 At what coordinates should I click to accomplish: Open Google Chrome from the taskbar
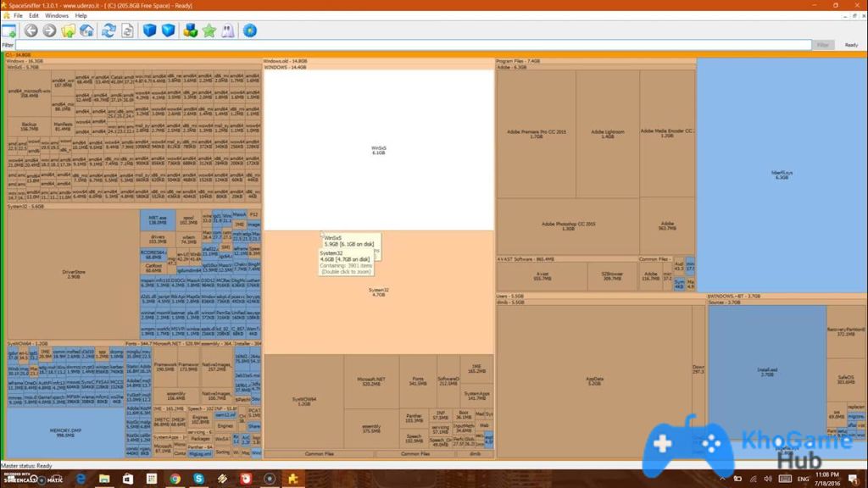coord(175,479)
